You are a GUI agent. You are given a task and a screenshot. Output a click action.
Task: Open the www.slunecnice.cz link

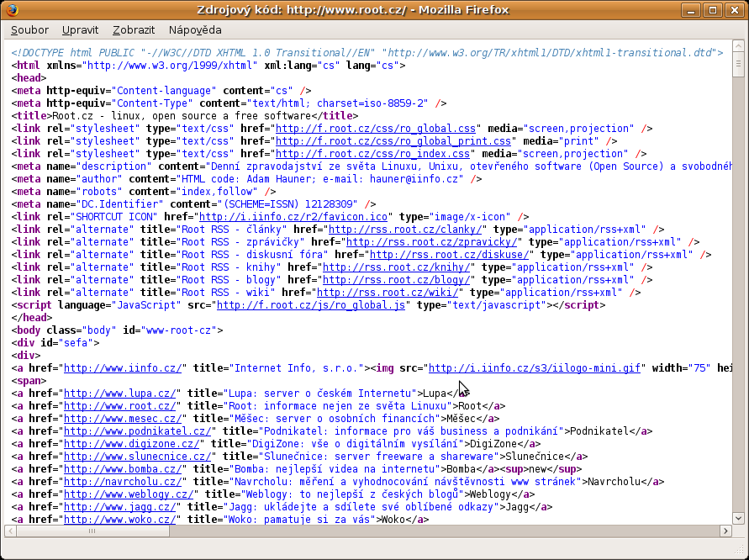coord(138,457)
